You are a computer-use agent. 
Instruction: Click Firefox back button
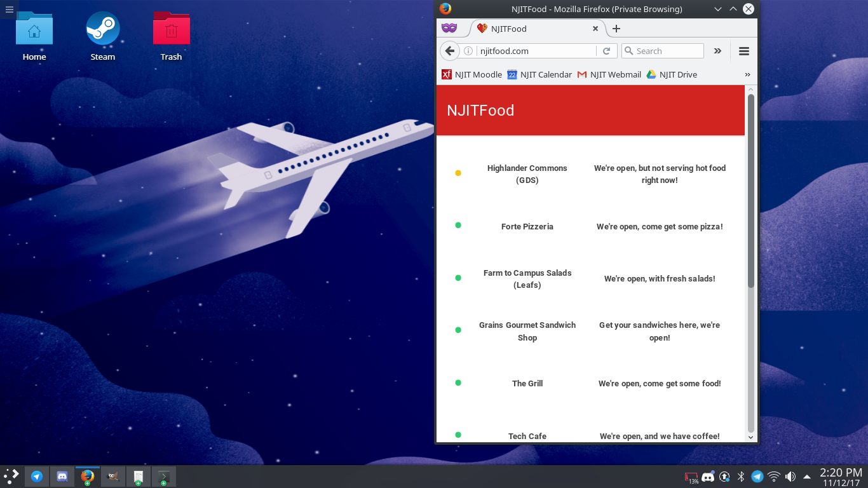(450, 51)
